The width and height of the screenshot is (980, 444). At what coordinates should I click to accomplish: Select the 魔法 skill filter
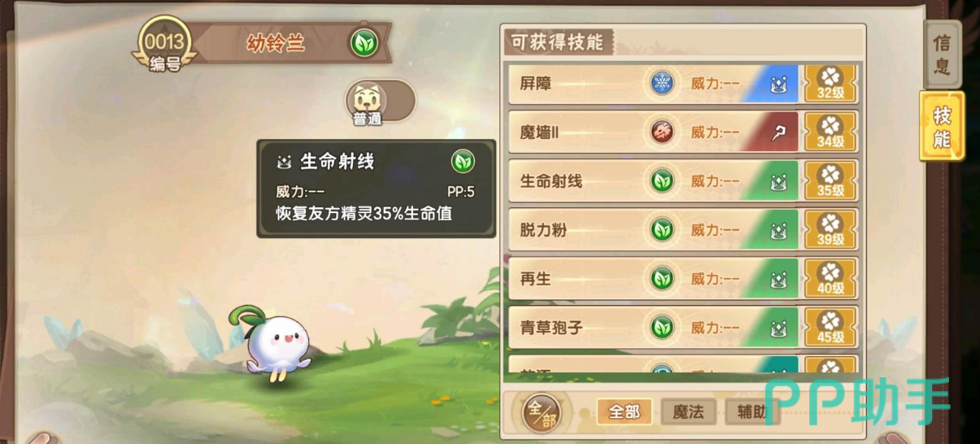pyautogui.click(x=688, y=411)
